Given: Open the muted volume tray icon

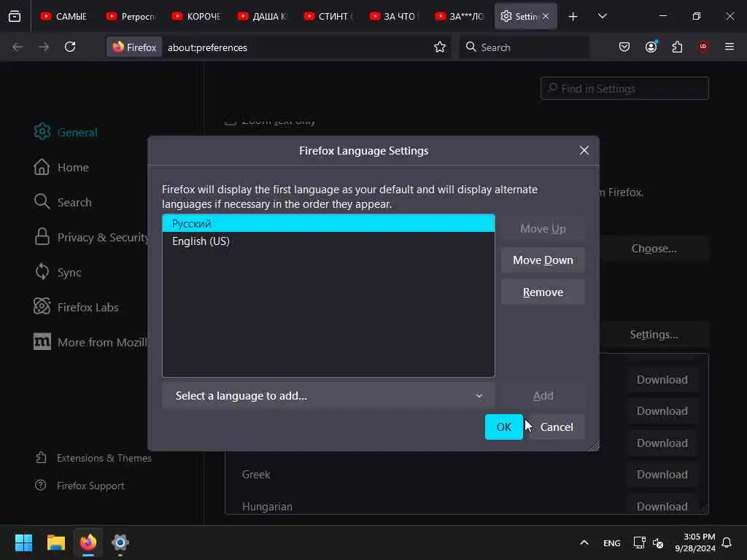Looking at the screenshot, I should (658, 542).
